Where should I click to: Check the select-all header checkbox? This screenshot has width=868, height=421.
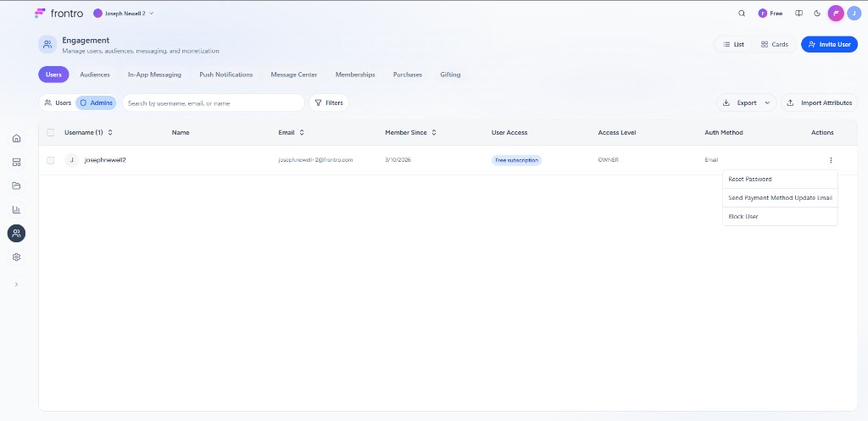coord(50,133)
